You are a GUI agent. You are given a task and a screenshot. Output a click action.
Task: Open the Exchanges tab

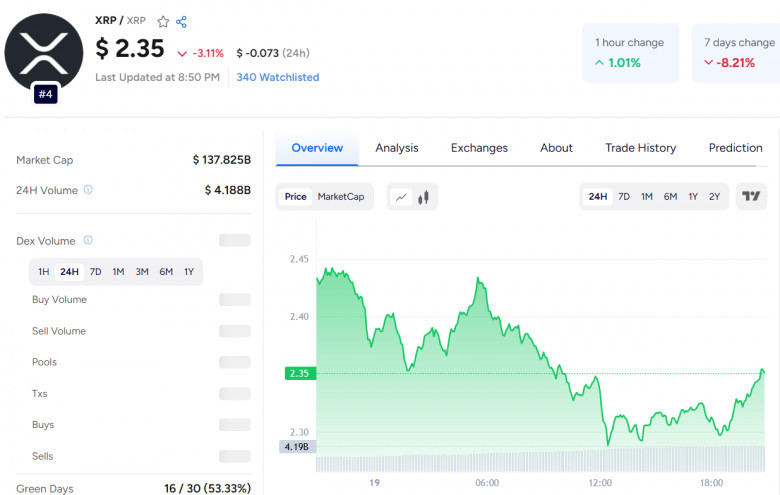479,148
